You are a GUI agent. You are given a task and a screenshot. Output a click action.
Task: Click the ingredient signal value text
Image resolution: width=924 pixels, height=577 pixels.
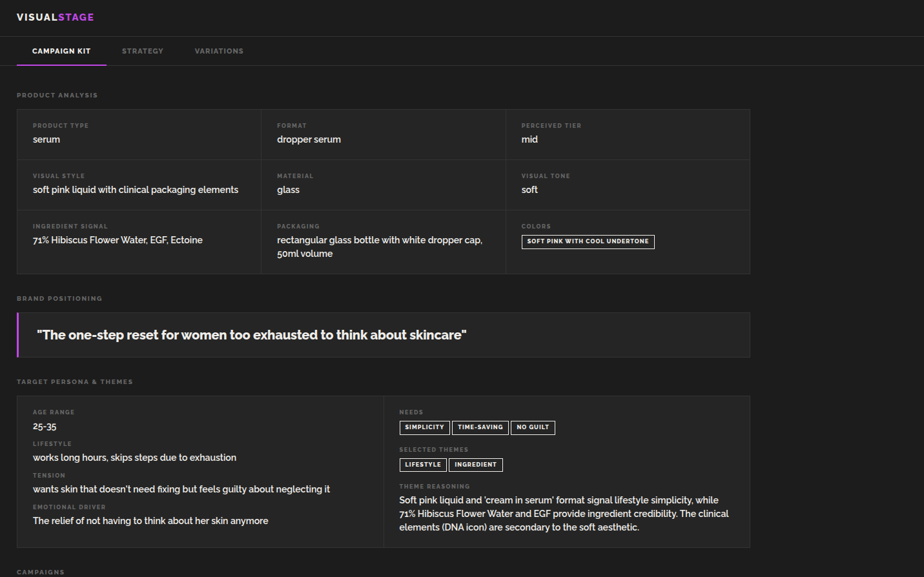pos(118,240)
